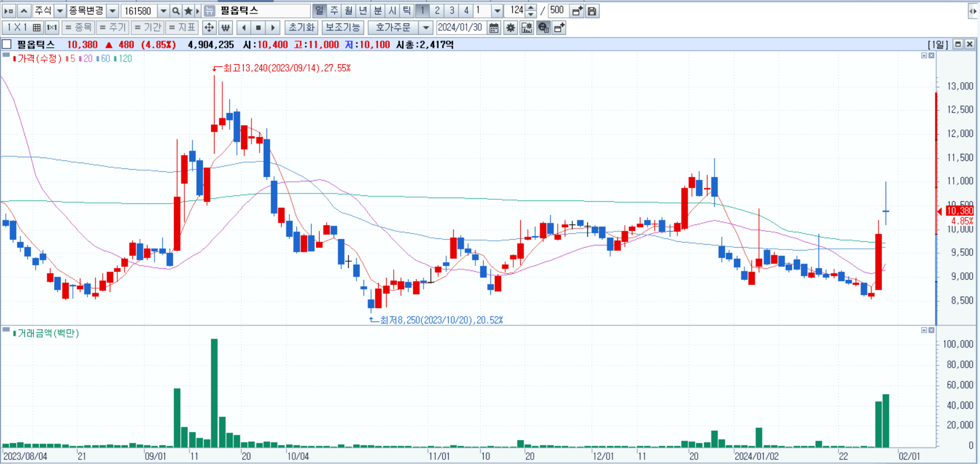Check the 필옵틱스 checkbox
The image size is (980, 464).
pos(6,44)
